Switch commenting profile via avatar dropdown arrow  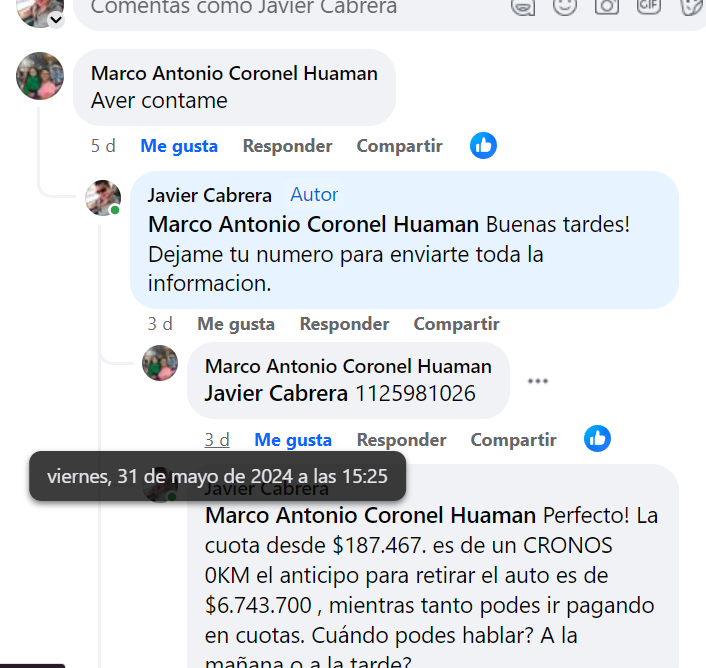point(56,20)
